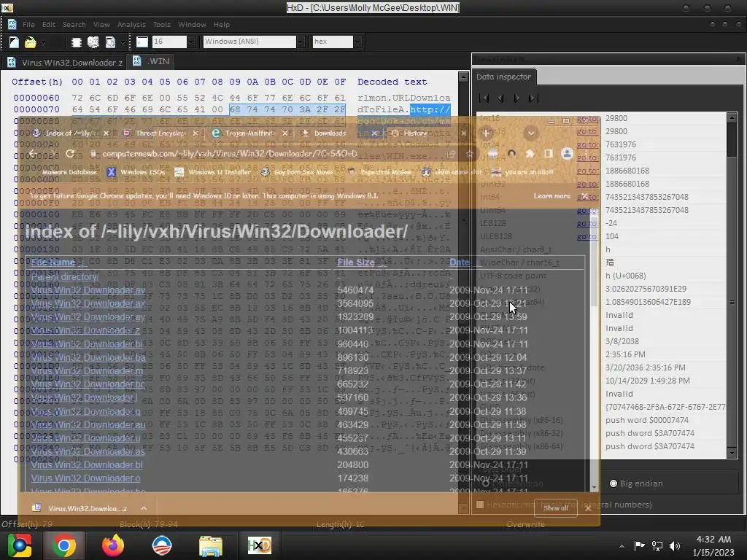Open Chrome's three-dot menu
747x560 pixels.
click(x=586, y=153)
